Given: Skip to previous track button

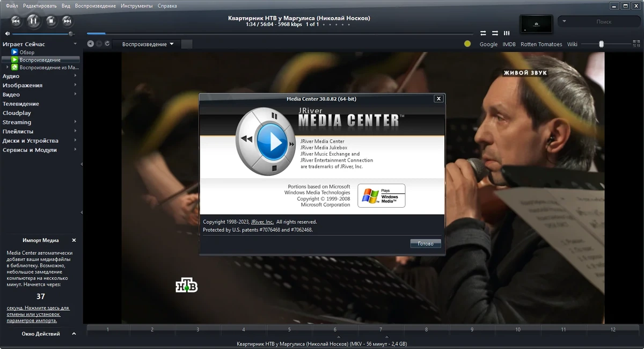Looking at the screenshot, I should [x=16, y=21].
